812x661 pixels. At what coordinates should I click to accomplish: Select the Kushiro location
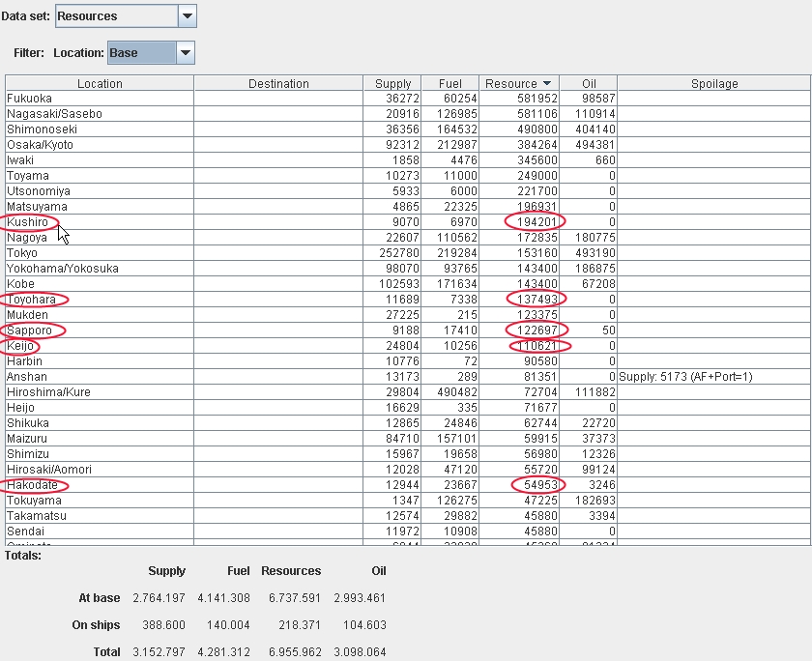[x=27, y=222]
